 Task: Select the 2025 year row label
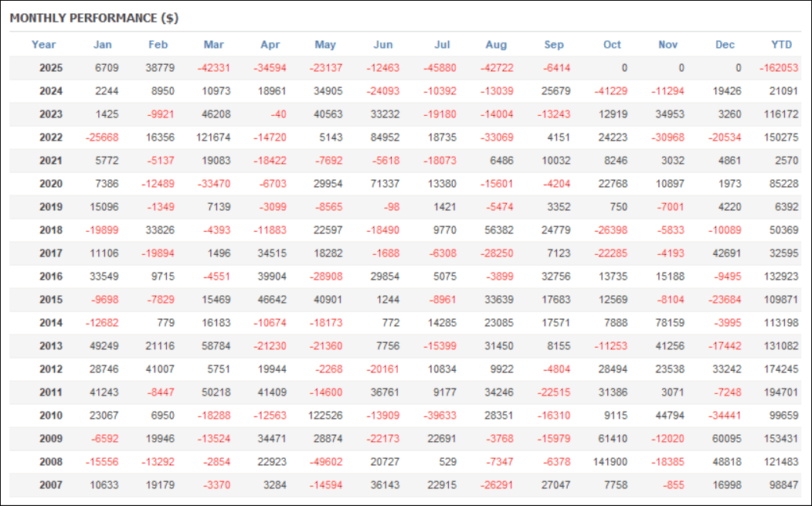click(x=51, y=68)
